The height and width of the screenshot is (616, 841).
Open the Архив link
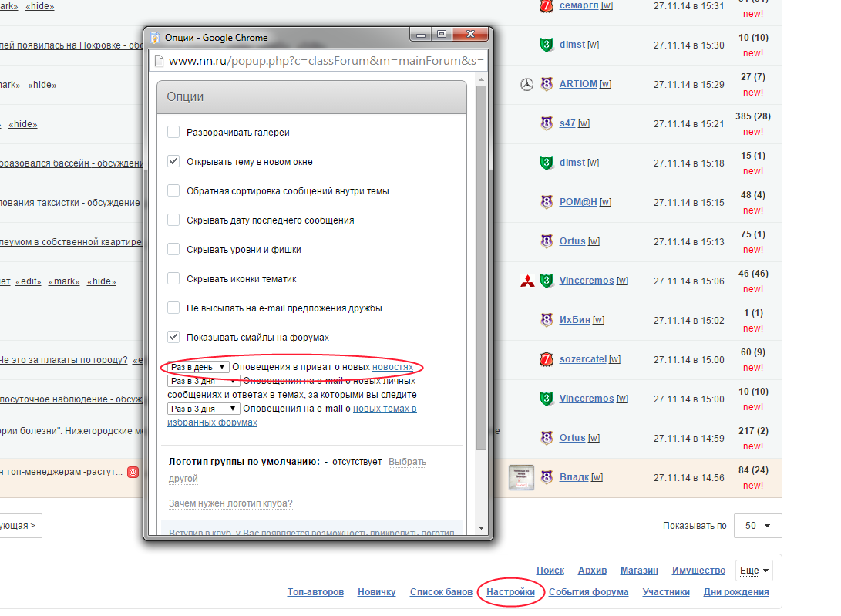tap(592, 571)
